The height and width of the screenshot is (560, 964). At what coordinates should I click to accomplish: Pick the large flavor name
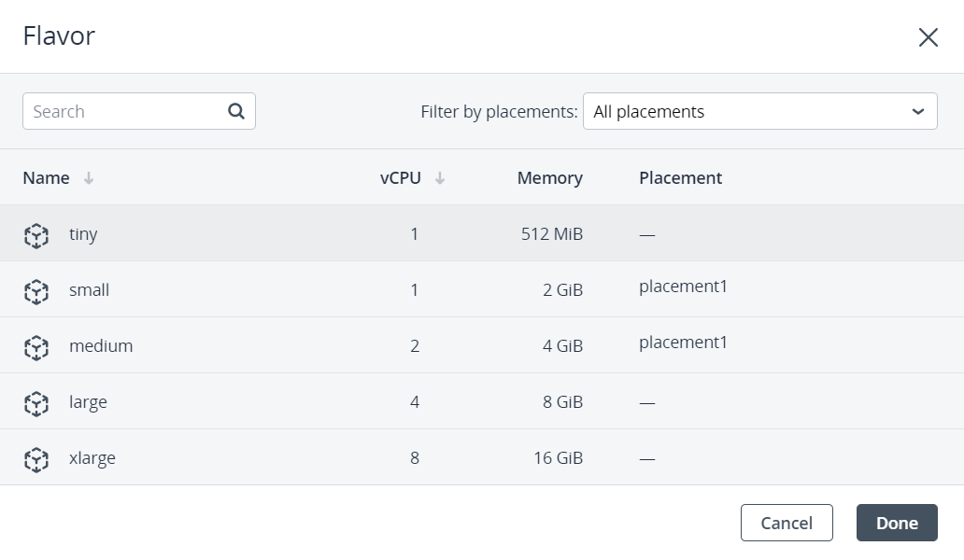click(88, 402)
